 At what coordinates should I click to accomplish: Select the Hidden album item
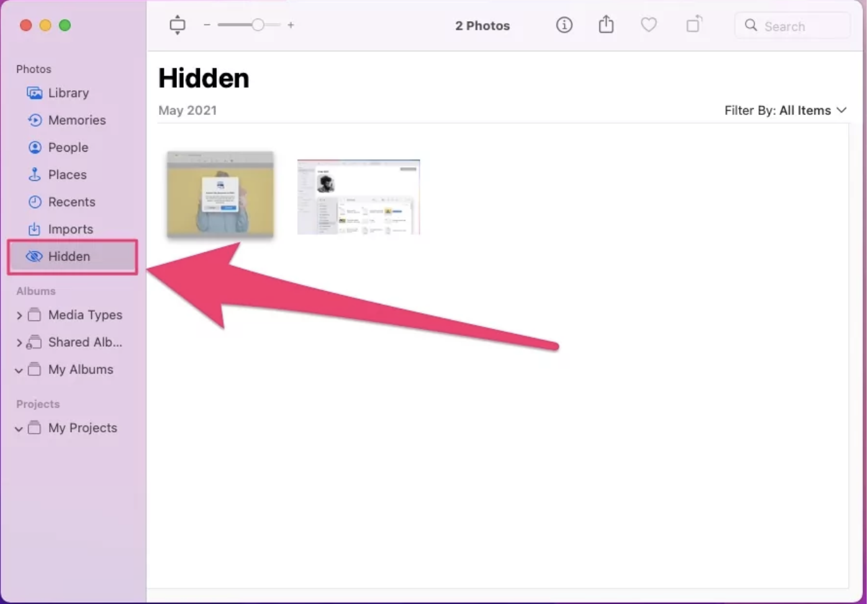(x=69, y=257)
